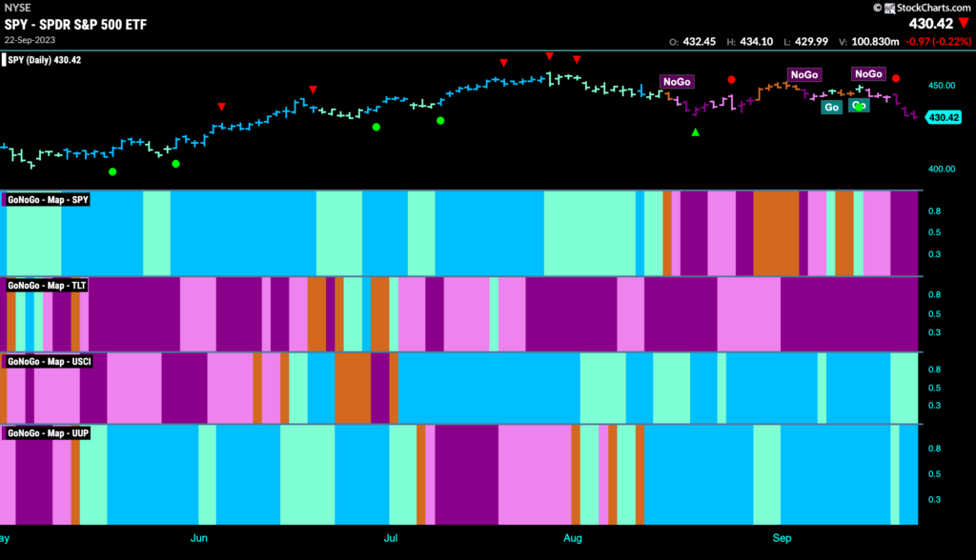
Task: Click the Aug label on the time axis
Action: click(573, 538)
